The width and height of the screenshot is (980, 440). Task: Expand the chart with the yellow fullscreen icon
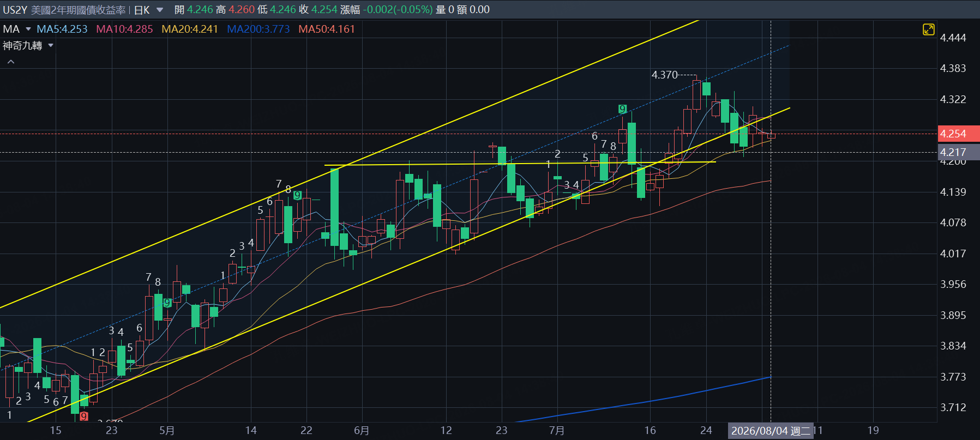[928, 29]
